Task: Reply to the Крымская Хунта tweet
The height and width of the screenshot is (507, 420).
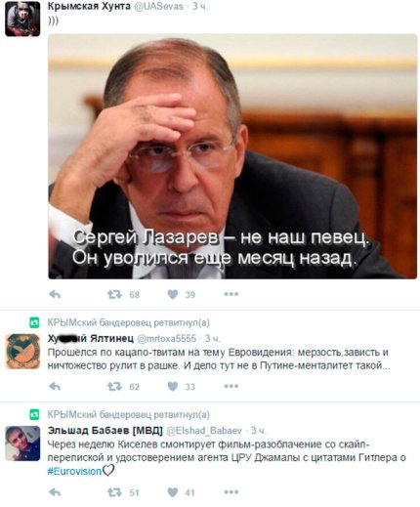Action: (55, 294)
